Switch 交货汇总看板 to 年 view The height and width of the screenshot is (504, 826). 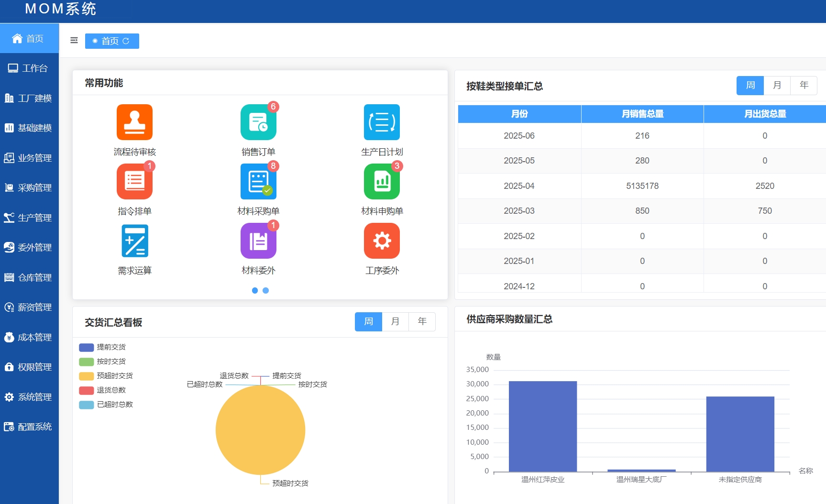(422, 322)
